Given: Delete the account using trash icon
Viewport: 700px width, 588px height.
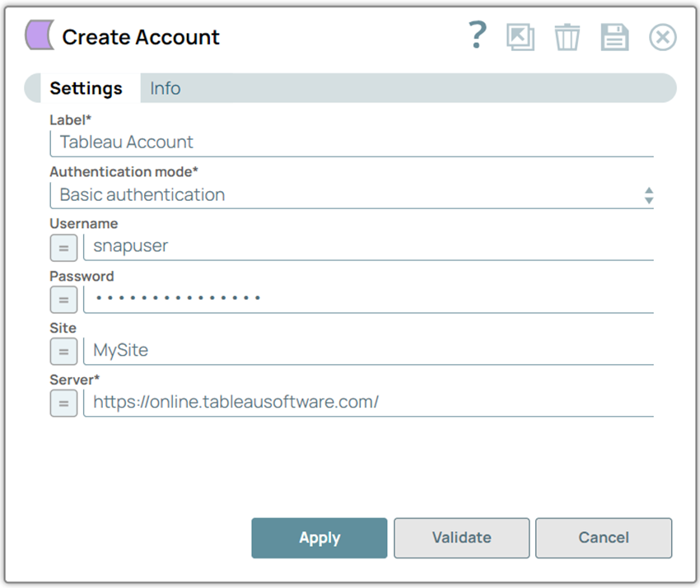Looking at the screenshot, I should pyautogui.click(x=567, y=36).
